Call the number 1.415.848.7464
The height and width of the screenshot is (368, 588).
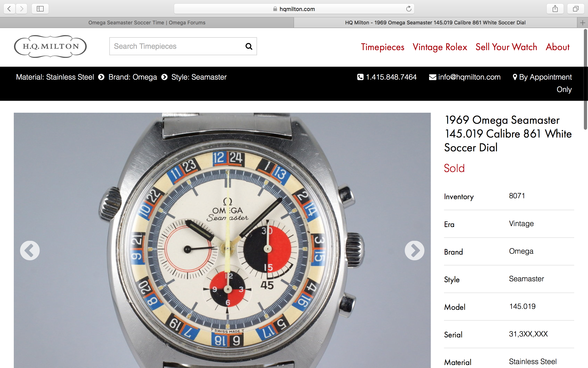pyautogui.click(x=391, y=77)
